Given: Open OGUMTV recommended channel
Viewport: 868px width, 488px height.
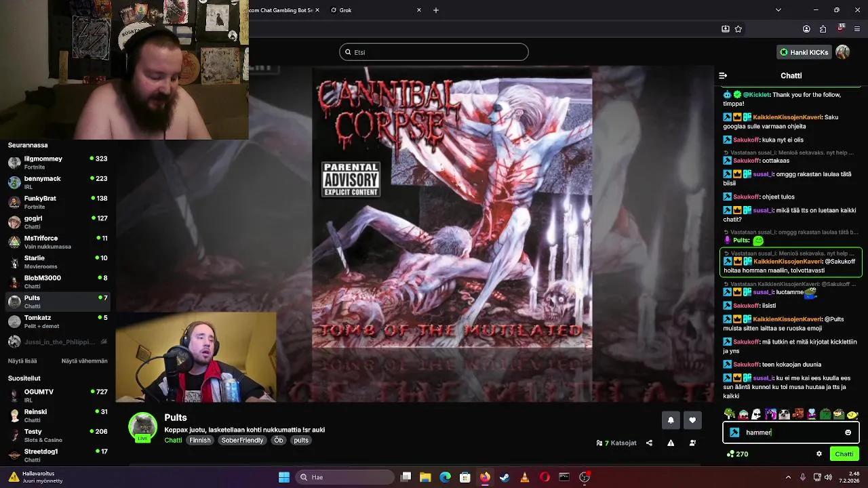Looking at the screenshot, I should click(x=58, y=396).
